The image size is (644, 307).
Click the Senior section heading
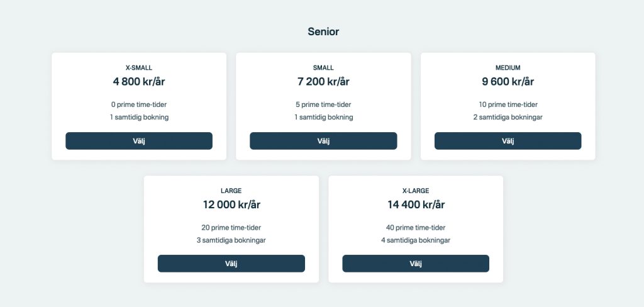click(323, 31)
